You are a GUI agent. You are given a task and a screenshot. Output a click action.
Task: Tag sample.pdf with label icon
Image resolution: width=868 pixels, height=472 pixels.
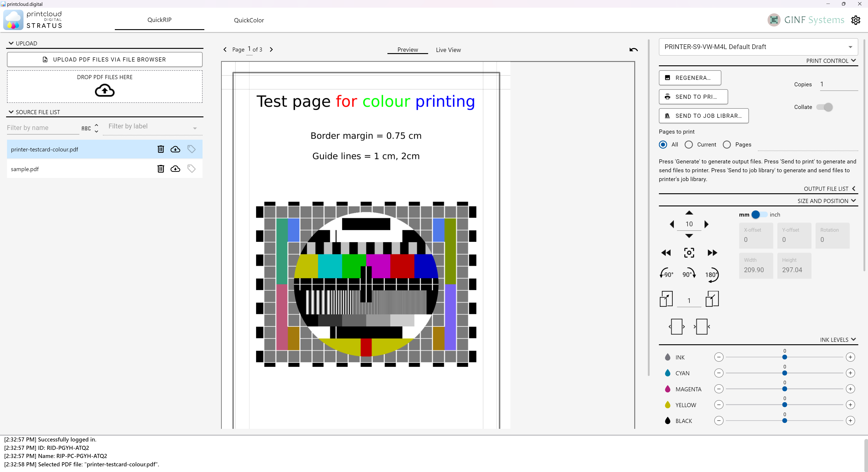(x=191, y=168)
